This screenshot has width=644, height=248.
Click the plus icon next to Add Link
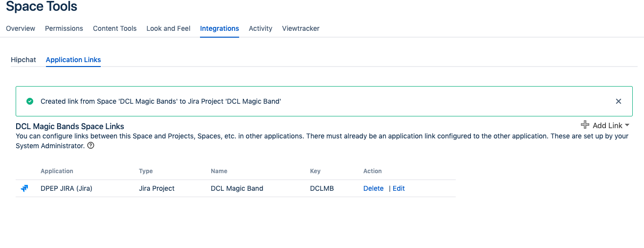(x=585, y=125)
